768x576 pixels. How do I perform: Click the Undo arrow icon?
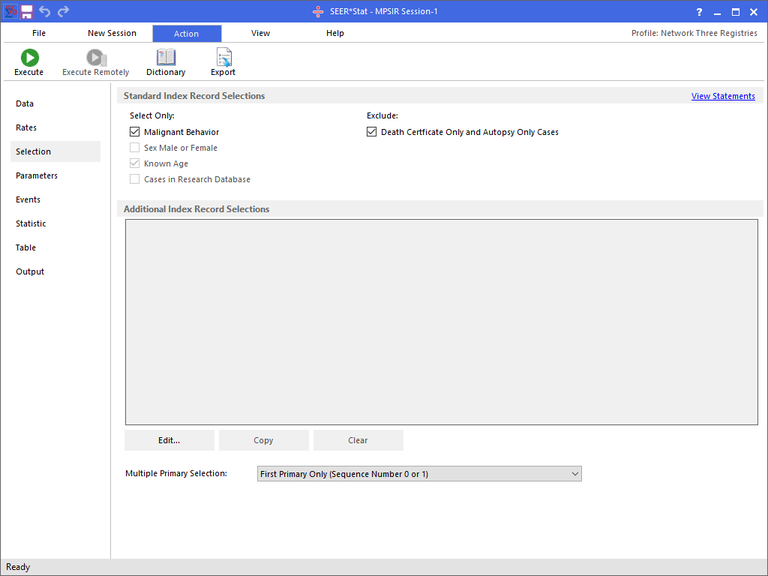45,11
